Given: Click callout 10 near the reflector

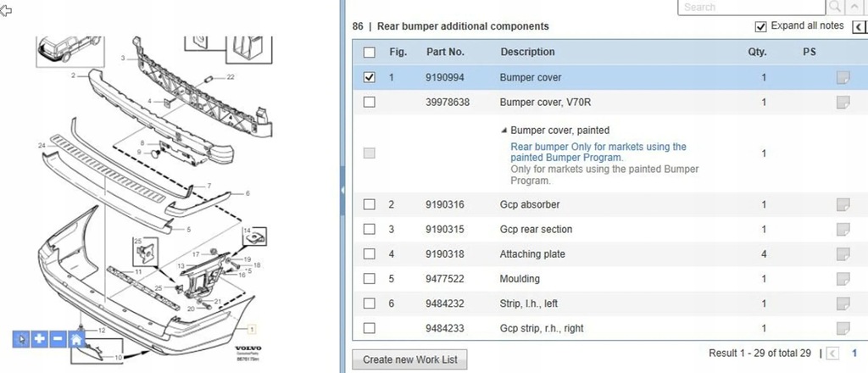Looking at the screenshot, I should click(x=119, y=358).
